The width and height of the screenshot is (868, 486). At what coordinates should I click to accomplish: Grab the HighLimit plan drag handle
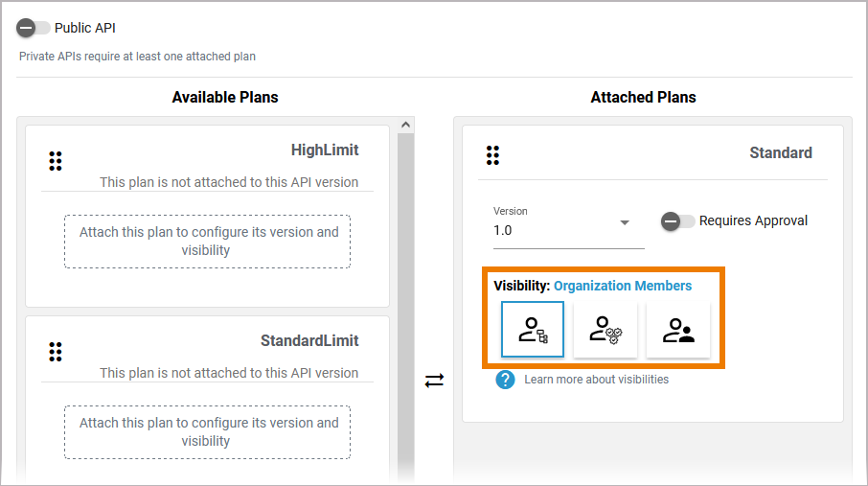click(56, 161)
